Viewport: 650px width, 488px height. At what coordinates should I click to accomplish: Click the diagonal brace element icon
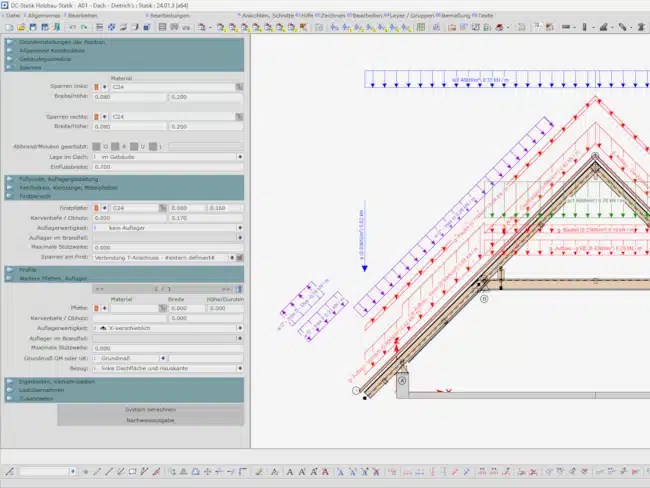pyautogui.click(x=623, y=27)
